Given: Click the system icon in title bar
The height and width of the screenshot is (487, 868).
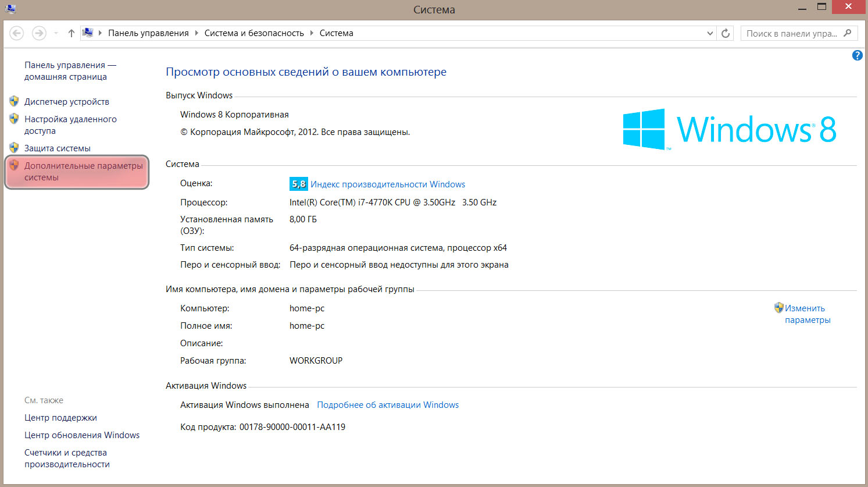Looking at the screenshot, I should (x=10, y=9).
